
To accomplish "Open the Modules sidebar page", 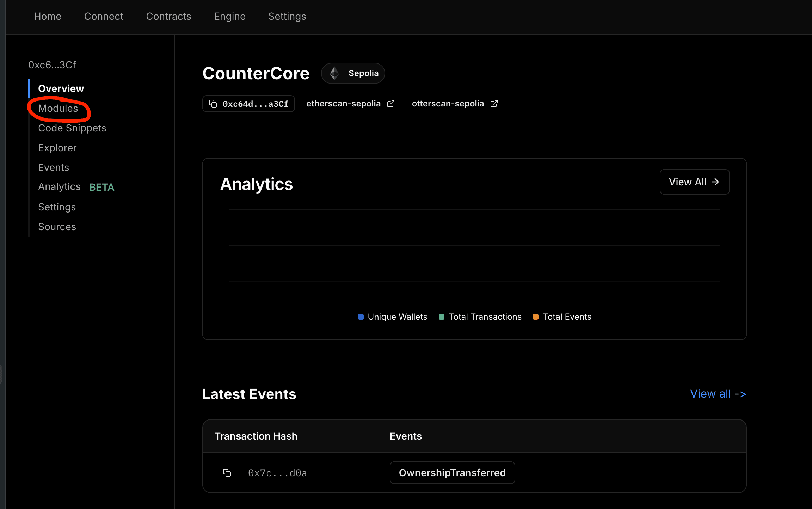I will 58,108.
